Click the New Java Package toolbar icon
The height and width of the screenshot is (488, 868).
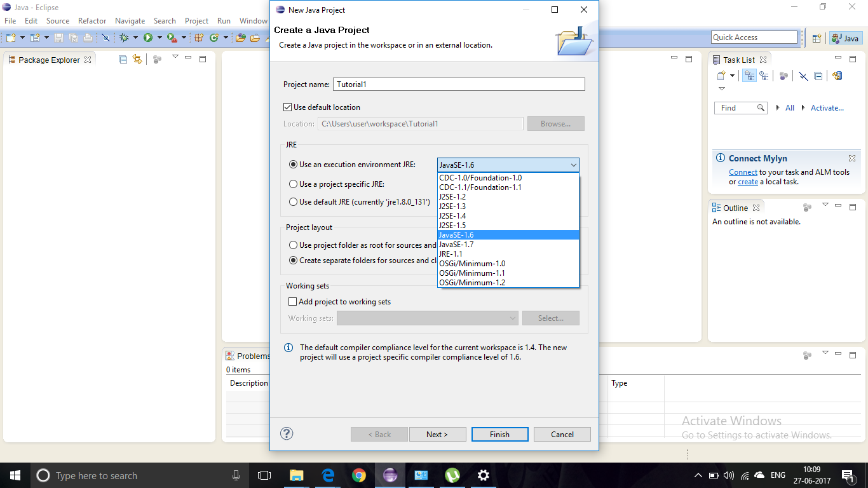click(x=199, y=37)
